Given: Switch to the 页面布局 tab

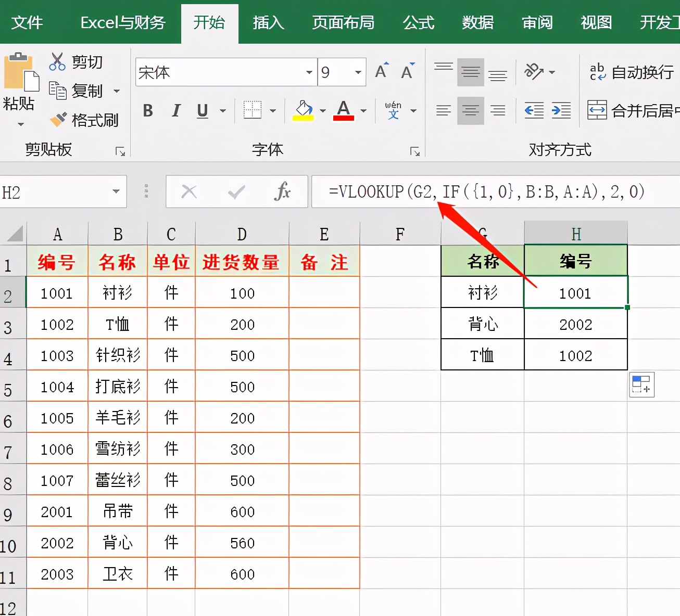Looking at the screenshot, I should (x=344, y=22).
